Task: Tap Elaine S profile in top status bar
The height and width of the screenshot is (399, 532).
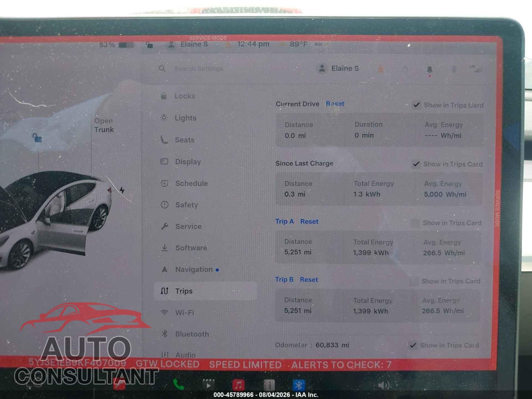Action: click(188, 44)
